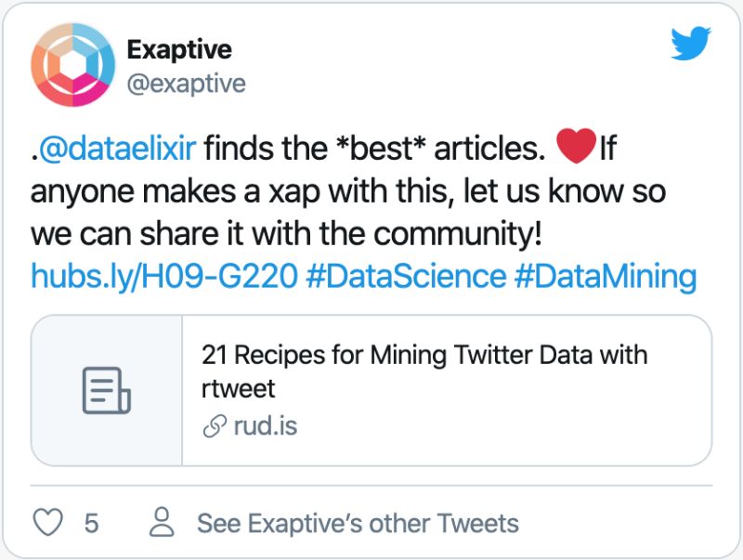Open the Exaptive display name

pyautogui.click(x=178, y=48)
